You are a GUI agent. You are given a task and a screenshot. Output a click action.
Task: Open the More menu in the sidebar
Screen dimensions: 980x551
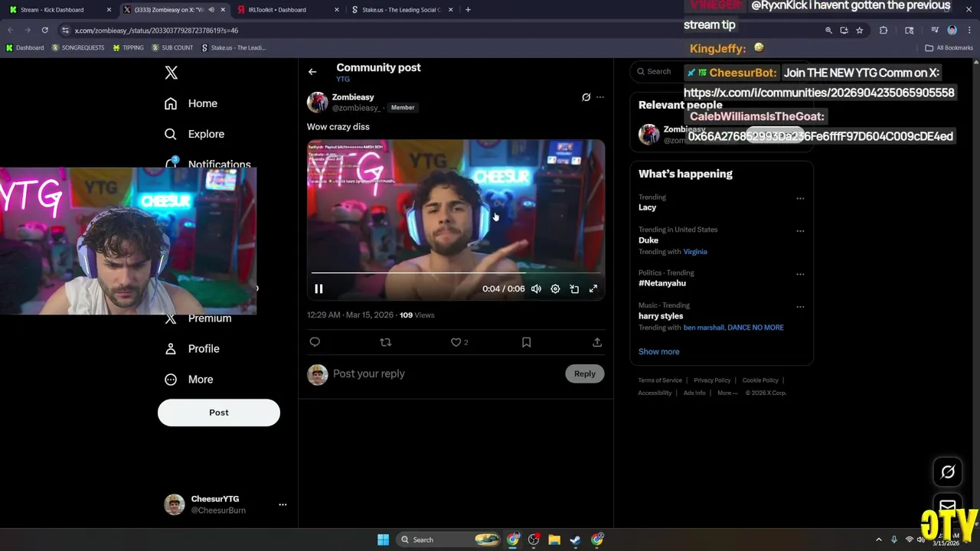click(x=189, y=380)
